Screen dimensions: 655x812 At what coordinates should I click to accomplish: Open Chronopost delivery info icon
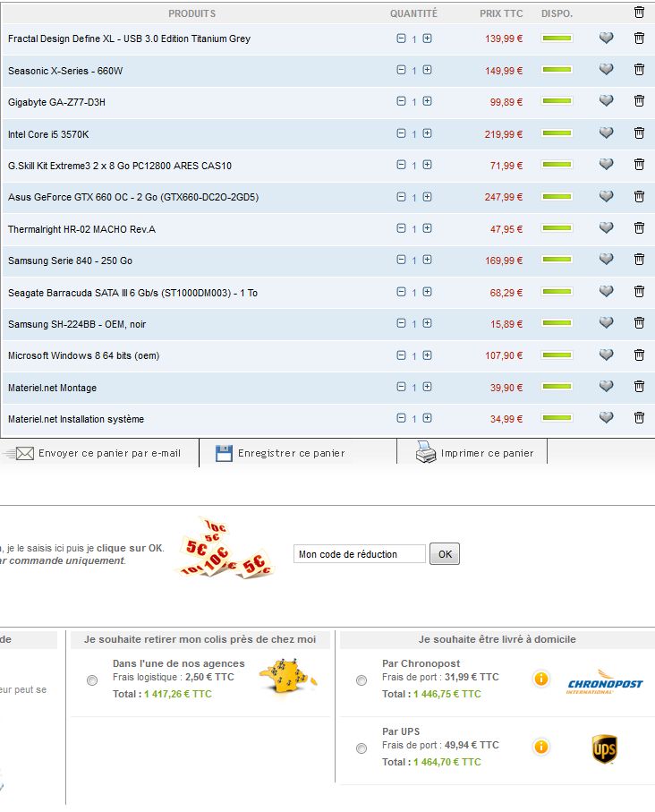pyautogui.click(x=541, y=679)
